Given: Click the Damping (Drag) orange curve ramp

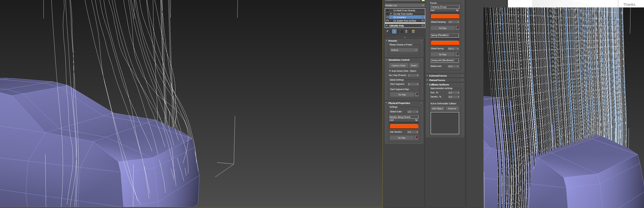Looking at the screenshot, I should click(445, 16).
